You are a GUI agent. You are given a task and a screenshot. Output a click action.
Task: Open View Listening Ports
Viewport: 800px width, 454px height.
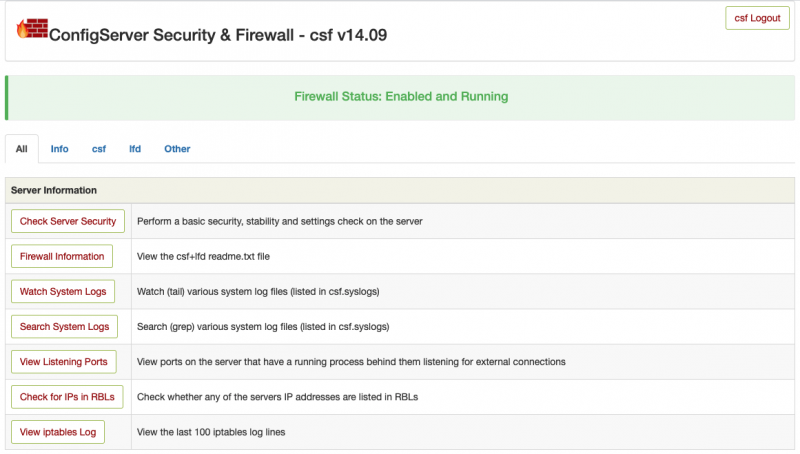pyautogui.click(x=64, y=361)
